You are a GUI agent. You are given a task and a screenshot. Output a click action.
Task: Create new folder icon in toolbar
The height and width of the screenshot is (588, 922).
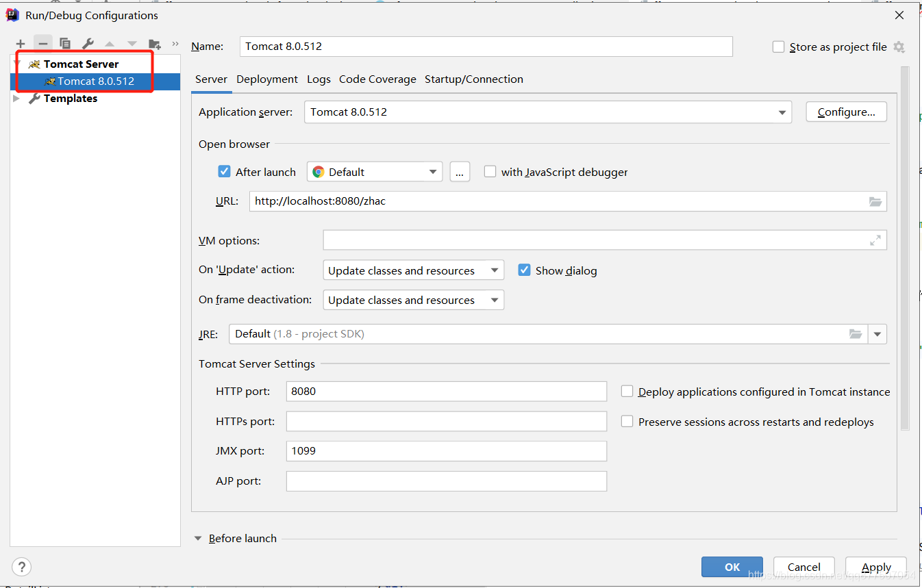click(155, 44)
